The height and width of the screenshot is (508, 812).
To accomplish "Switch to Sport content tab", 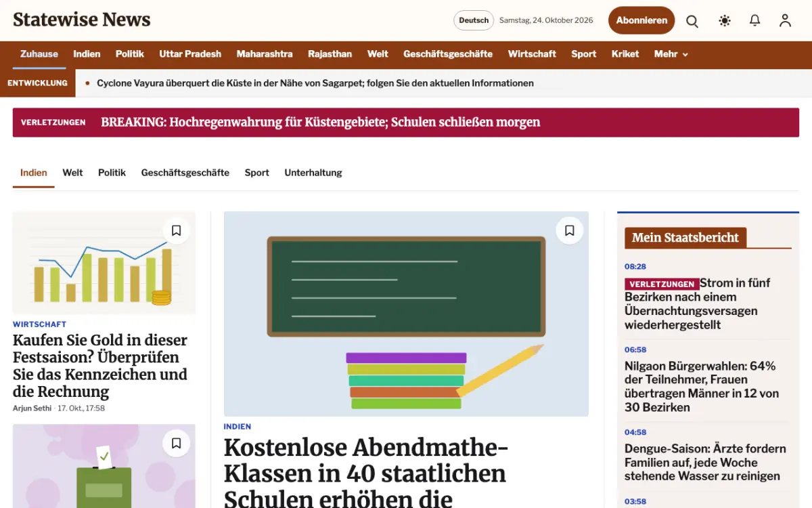I will tap(257, 173).
